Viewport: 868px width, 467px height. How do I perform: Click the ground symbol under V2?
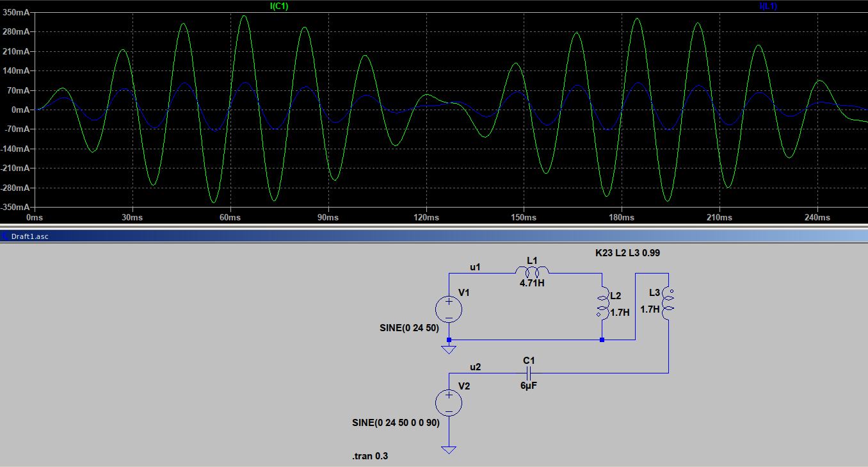[x=449, y=450]
